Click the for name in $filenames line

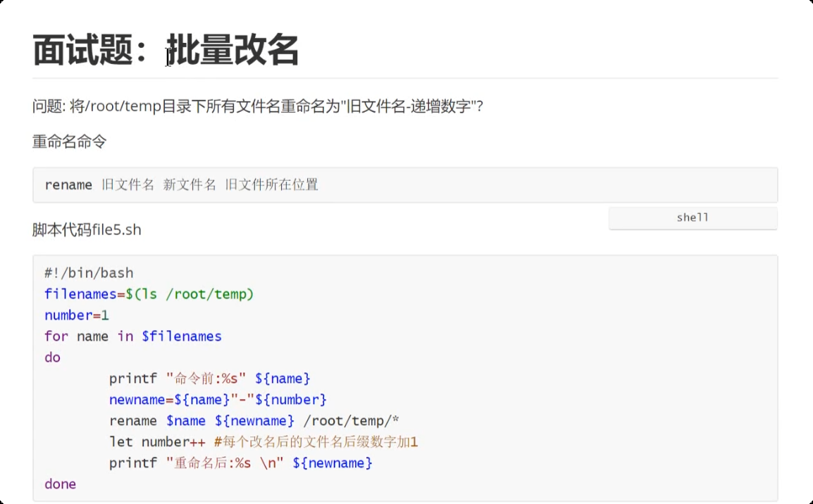(133, 336)
